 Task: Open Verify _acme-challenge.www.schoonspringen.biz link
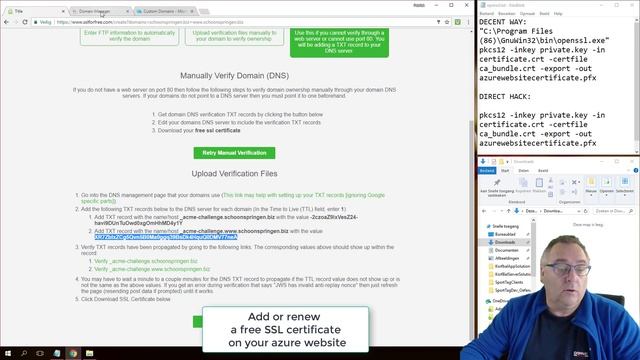tap(152, 269)
